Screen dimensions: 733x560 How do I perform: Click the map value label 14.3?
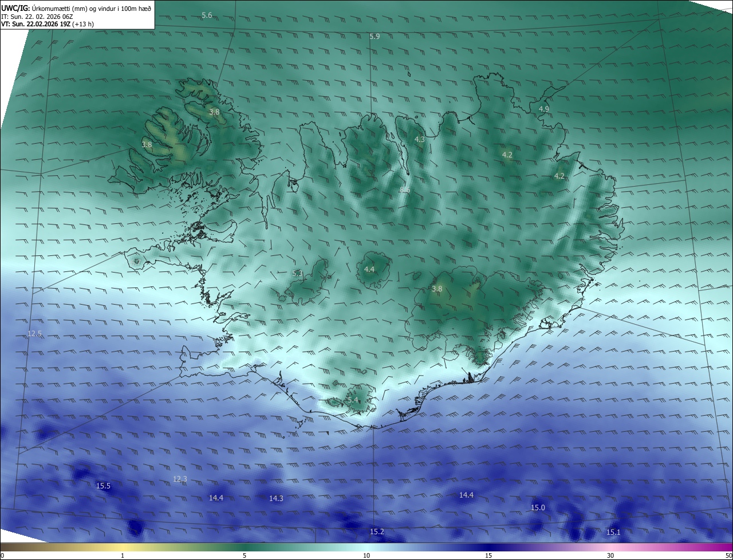pyautogui.click(x=276, y=499)
